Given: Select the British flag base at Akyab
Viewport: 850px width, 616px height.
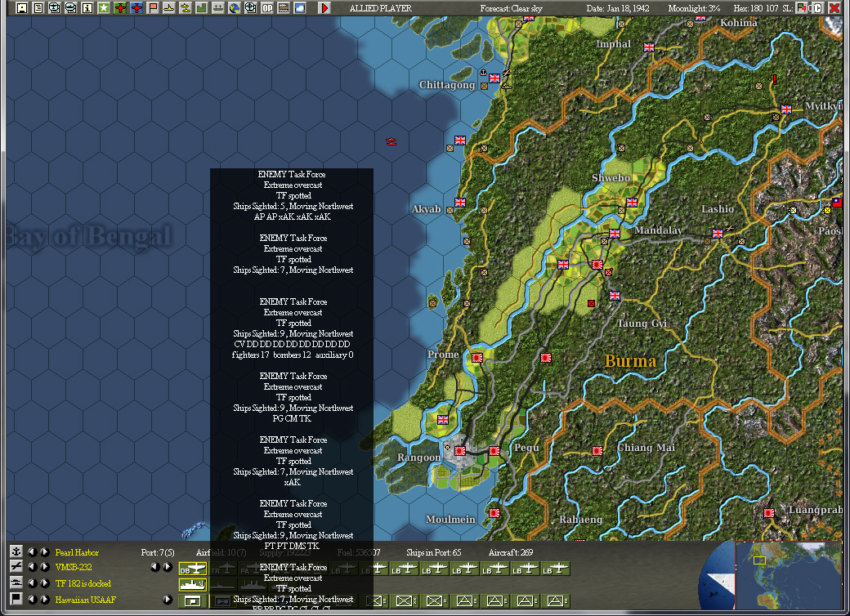Looking at the screenshot, I should (x=460, y=202).
